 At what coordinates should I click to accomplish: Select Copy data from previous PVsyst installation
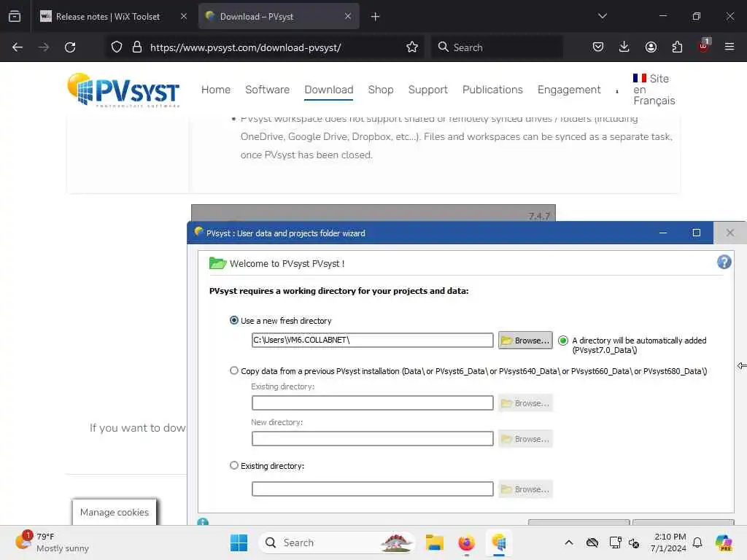tap(233, 370)
